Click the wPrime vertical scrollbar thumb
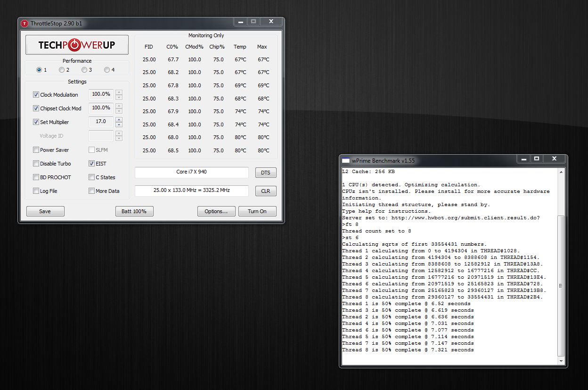This screenshot has width=588, height=390. point(561,286)
